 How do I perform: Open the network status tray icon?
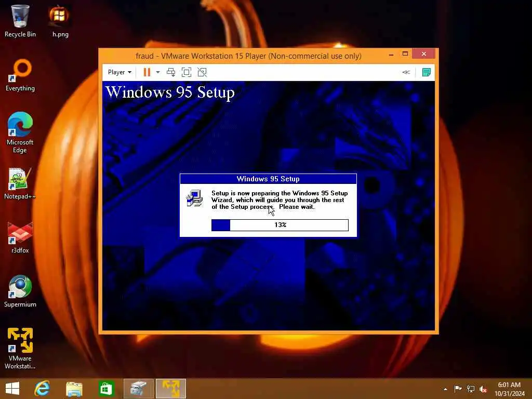tap(471, 389)
